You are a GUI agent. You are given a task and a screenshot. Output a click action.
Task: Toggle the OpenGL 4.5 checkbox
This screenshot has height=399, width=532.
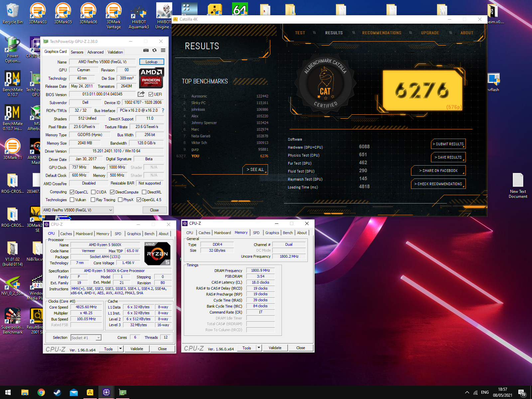click(x=139, y=199)
